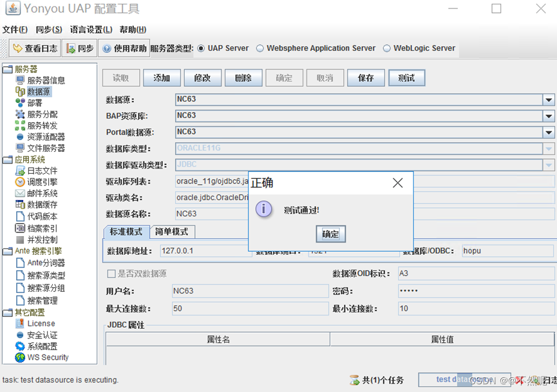Collapse the 其它配置 tree folder

[x=8, y=313]
